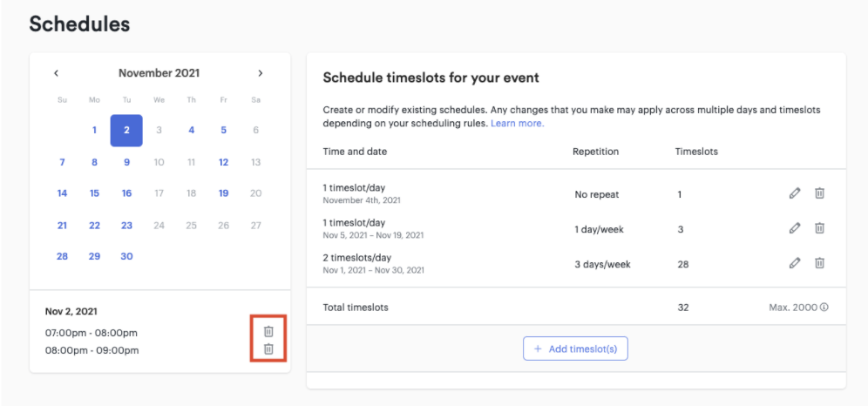Click Add timeslot(s) button

pyautogui.click(x=576, y=348)
